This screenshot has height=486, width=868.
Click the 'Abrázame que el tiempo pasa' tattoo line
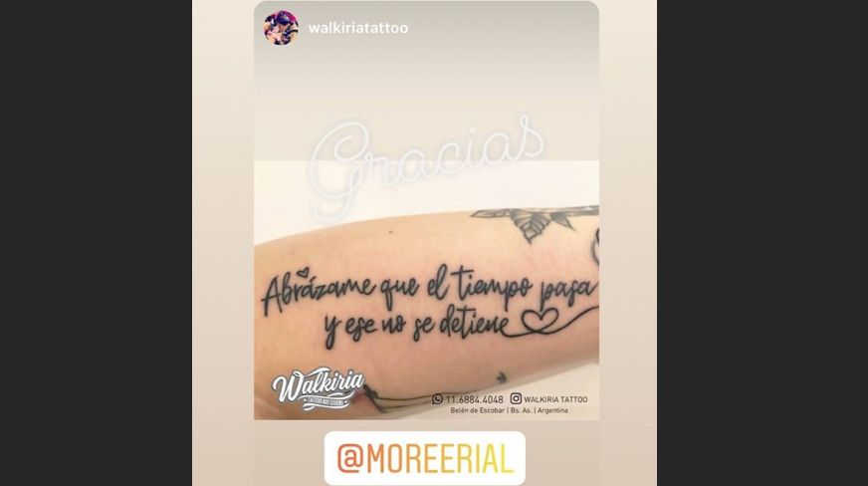430,290
